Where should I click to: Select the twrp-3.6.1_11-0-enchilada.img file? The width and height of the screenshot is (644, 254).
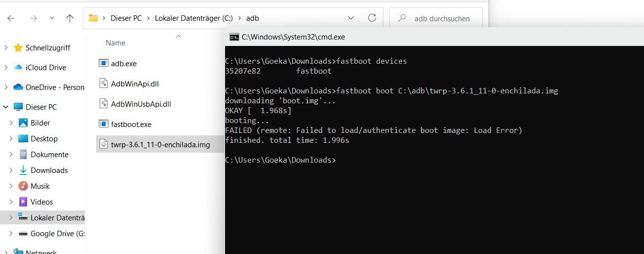(154, 144)
